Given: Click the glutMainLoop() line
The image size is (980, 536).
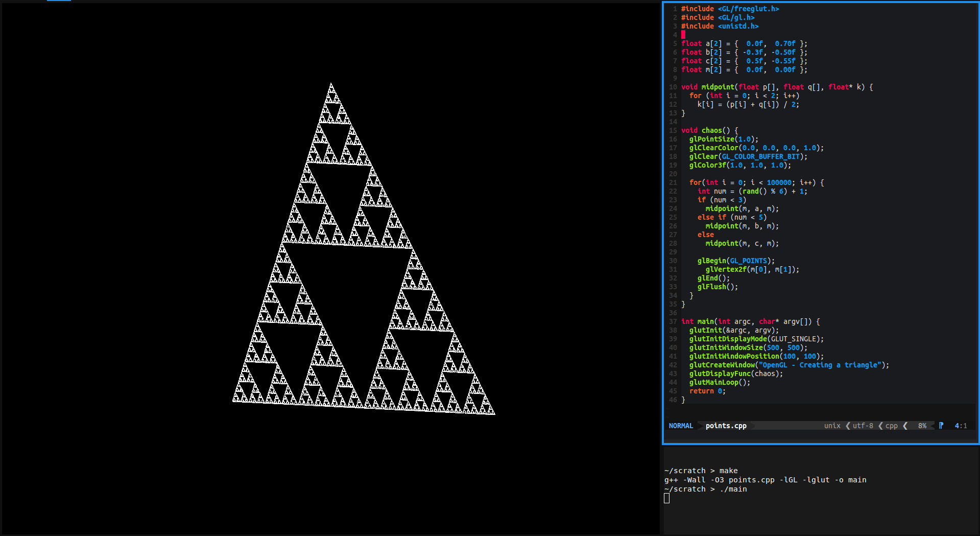Looking at the screenshot, I should 720,382.
